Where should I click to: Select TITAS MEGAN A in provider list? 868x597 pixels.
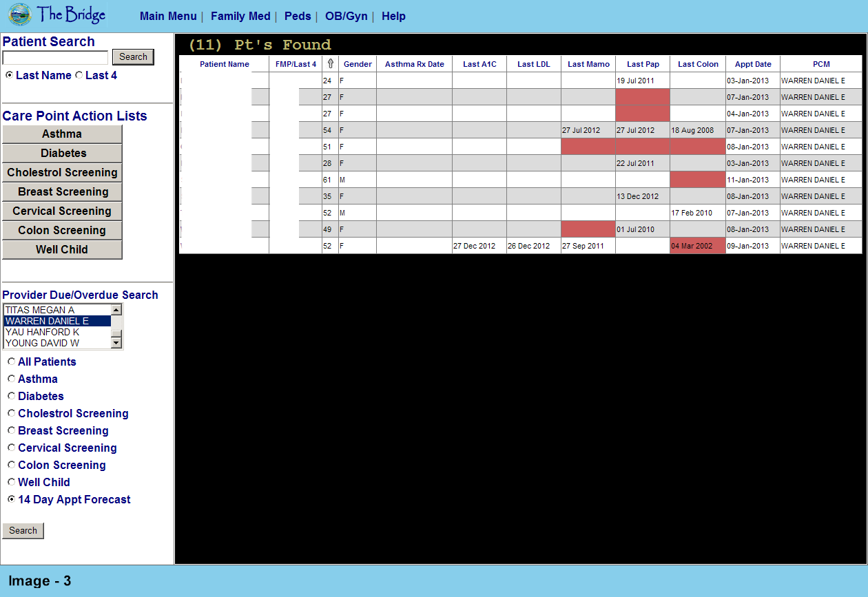tap(57, 310)
